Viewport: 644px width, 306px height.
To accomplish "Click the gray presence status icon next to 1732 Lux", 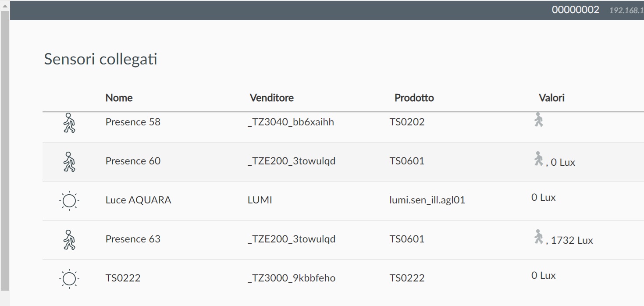I will [x=539, y=237].
